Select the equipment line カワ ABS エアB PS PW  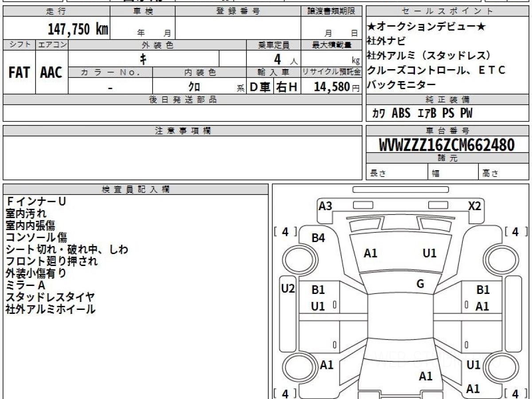click(x=422, y=113)
